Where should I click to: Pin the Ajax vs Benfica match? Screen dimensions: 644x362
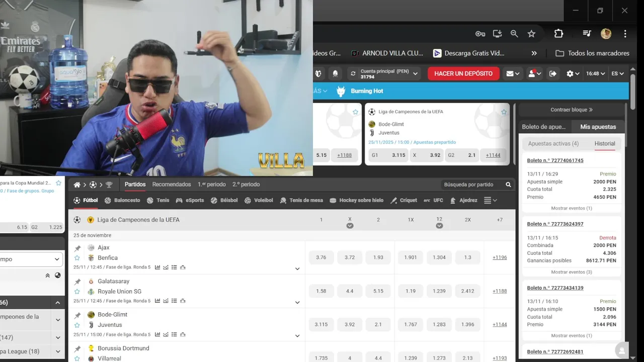click(77, 248)
